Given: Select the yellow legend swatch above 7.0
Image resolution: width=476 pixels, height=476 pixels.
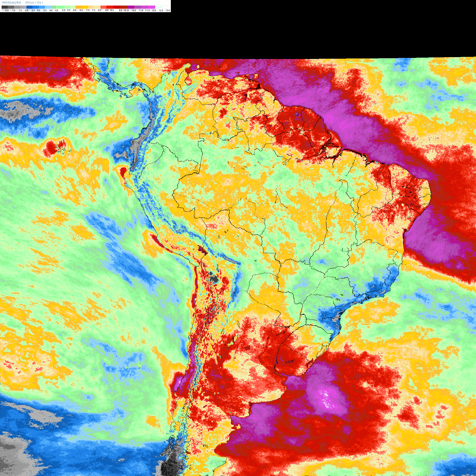Looking at the screenshot, I should tap(85, 7).
